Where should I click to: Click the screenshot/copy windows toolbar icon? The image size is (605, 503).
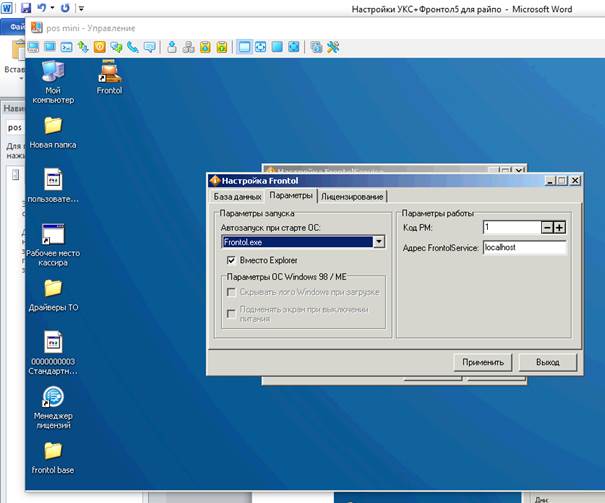[x=316, y=47]
